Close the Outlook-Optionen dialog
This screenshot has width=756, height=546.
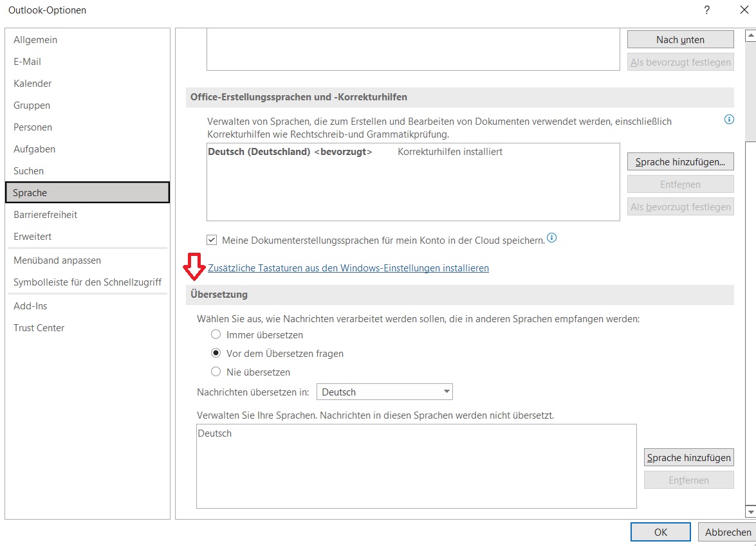pos(744,10)
